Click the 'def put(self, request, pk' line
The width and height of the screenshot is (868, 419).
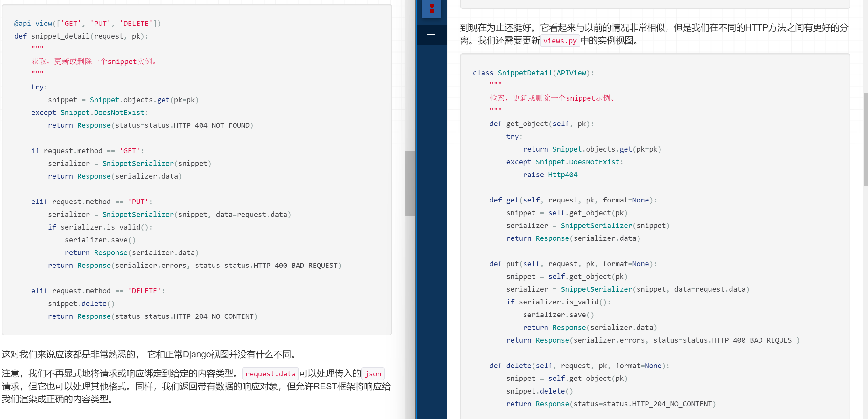[x=573, y=264]
